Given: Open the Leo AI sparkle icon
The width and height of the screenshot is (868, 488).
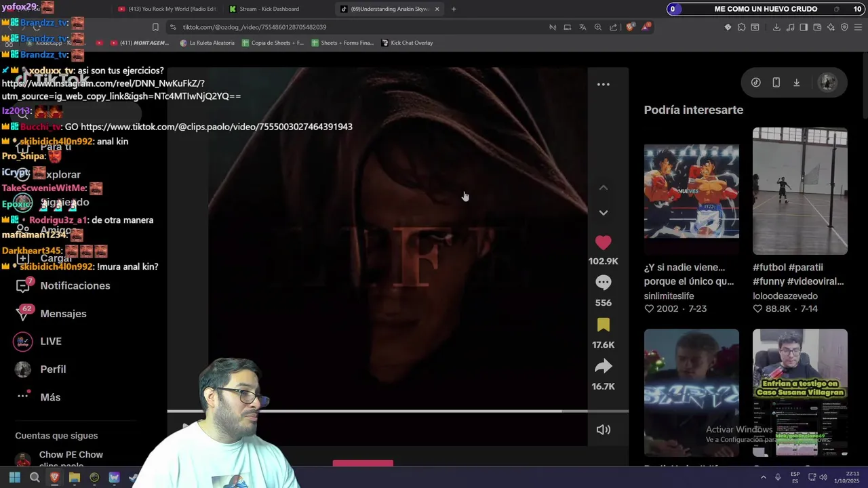Looking at the screenshot, I should [x=831, y=27].
